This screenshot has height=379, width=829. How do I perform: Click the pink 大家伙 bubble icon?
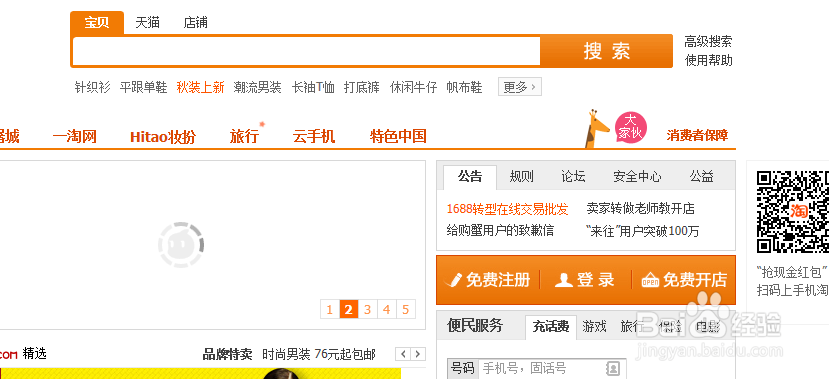630,126
